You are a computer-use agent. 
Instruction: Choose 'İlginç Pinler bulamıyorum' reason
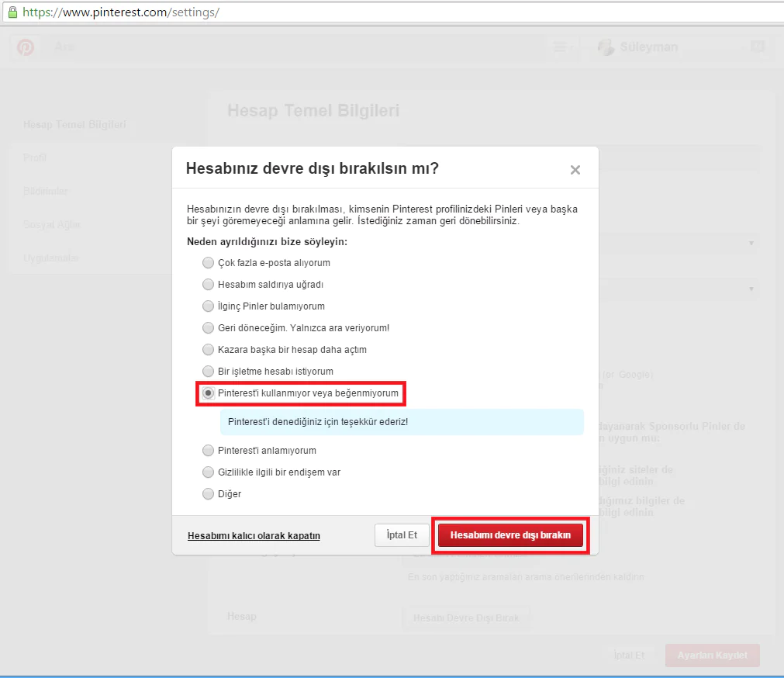tap(208, 306)
